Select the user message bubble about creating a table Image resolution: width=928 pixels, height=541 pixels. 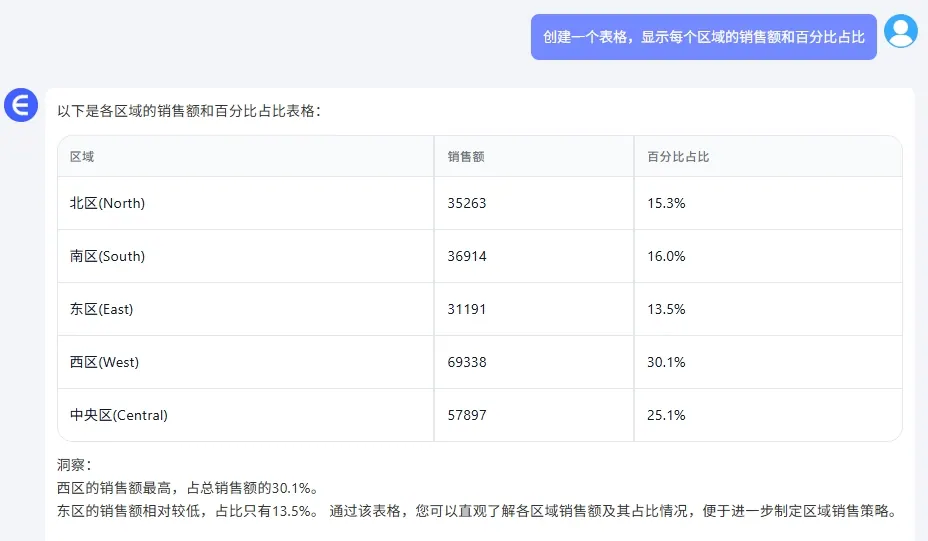click(703, 37)
